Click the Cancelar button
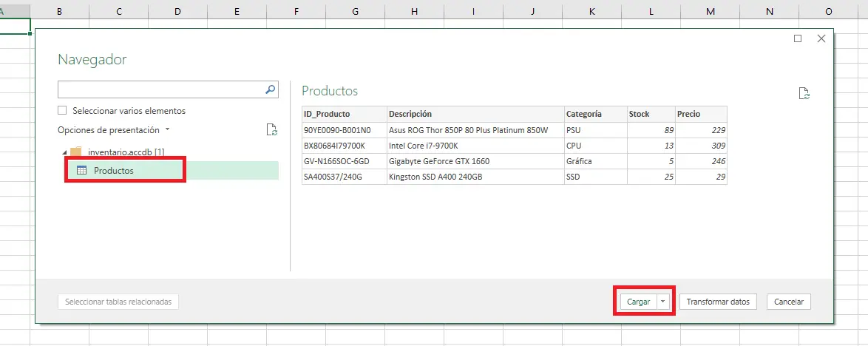This screenshot has height=346, width=868. 789,302
